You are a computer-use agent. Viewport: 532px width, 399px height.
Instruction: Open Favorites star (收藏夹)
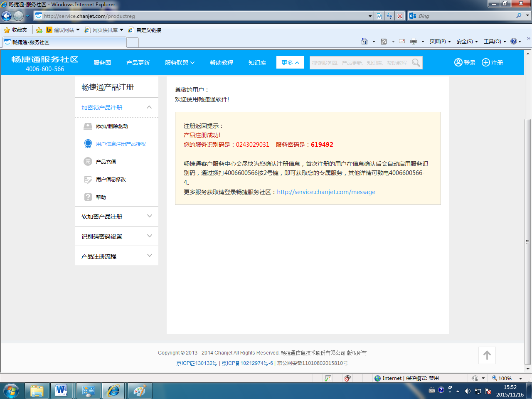point(15,30)
